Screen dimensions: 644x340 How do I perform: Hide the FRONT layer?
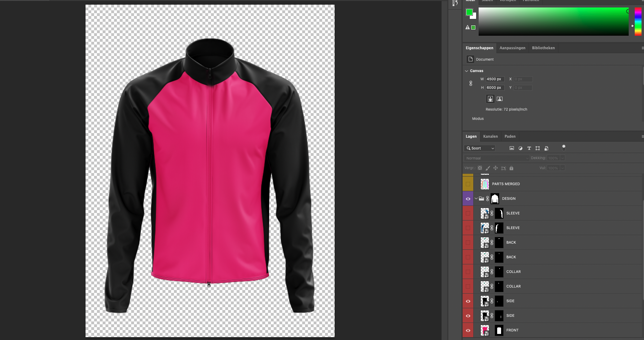tap(468, 330)
